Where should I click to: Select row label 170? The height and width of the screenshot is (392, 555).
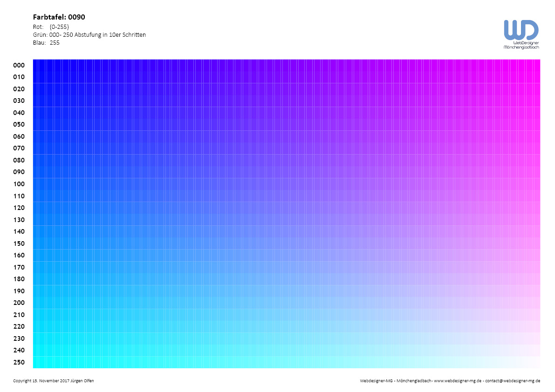pyautogui.click(x=19, y=267)
